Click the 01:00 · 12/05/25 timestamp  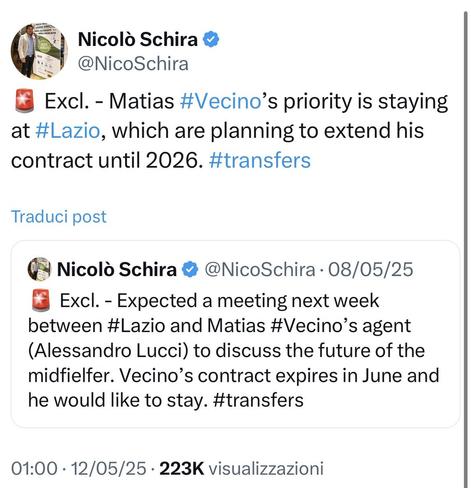(78, 468)
